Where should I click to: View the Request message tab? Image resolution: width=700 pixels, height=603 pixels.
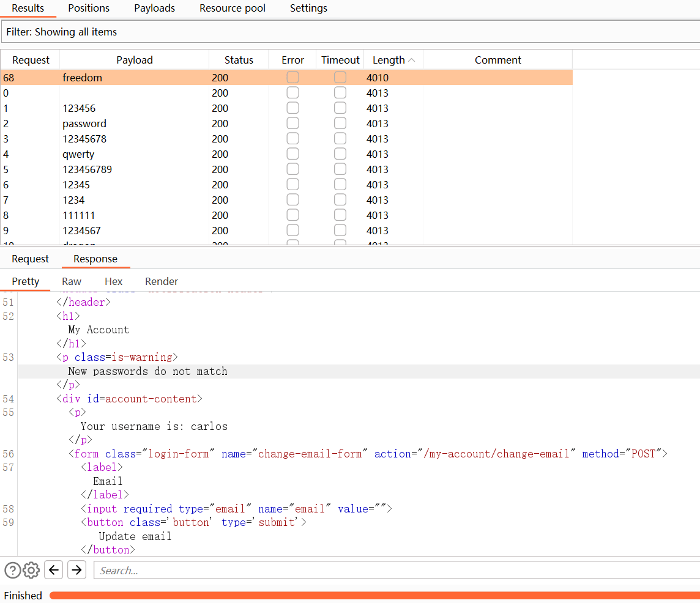(x=30, y=259)
